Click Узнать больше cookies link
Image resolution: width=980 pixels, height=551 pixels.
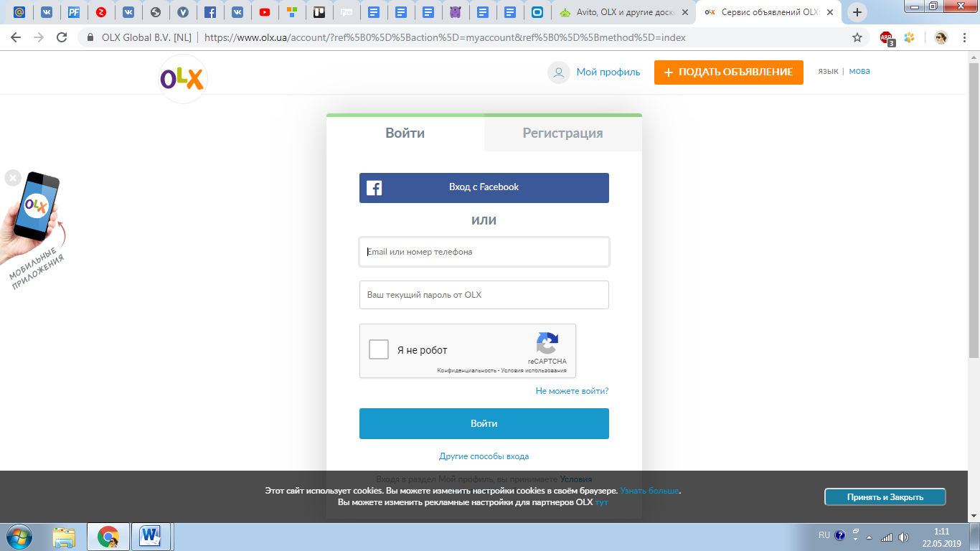point(649,491)
